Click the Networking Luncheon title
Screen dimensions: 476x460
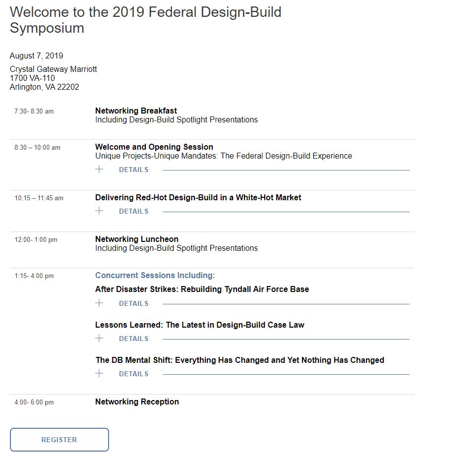point(136,239)
